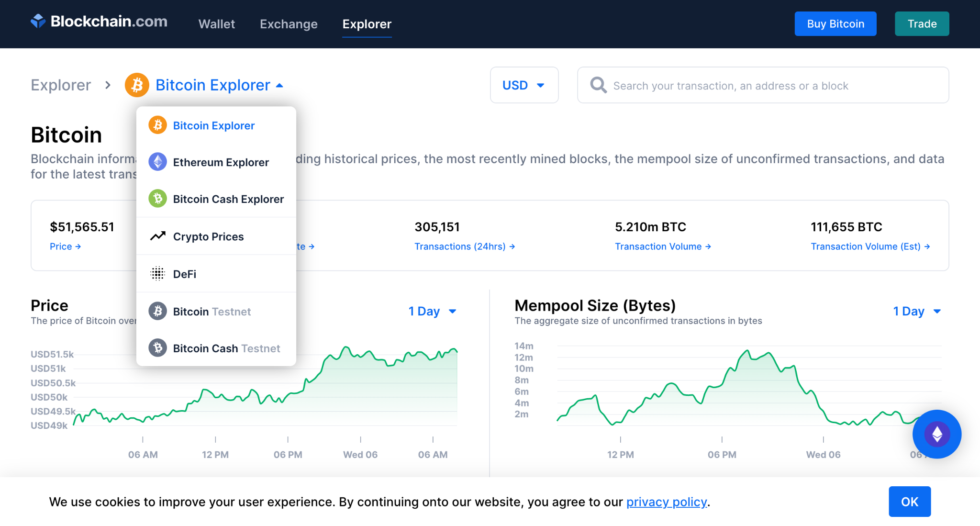Click the DeFi dotted icon

point(157,273)
